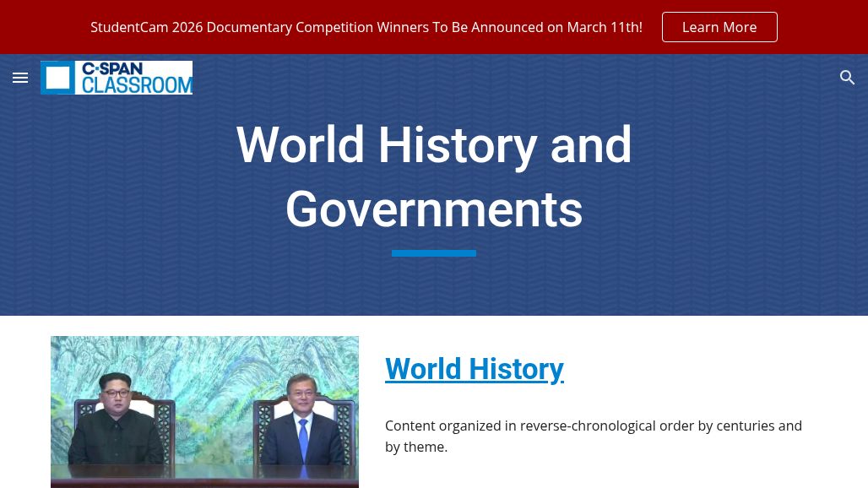This screenshot has height=488, width=868.
Task: Click the reverse-chronological description text
Action: point(594,436)
